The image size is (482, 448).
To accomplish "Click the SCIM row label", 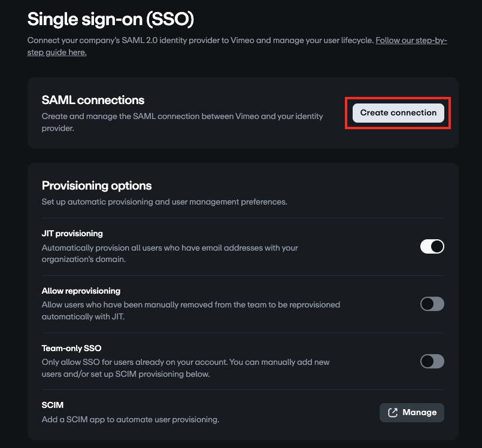I will [53, 405].
